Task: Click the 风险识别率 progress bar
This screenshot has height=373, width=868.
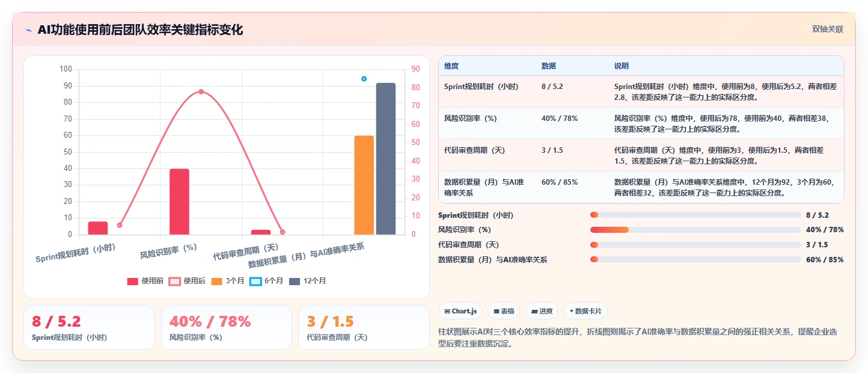Action: pyautogui.click(x=695, y=230)
